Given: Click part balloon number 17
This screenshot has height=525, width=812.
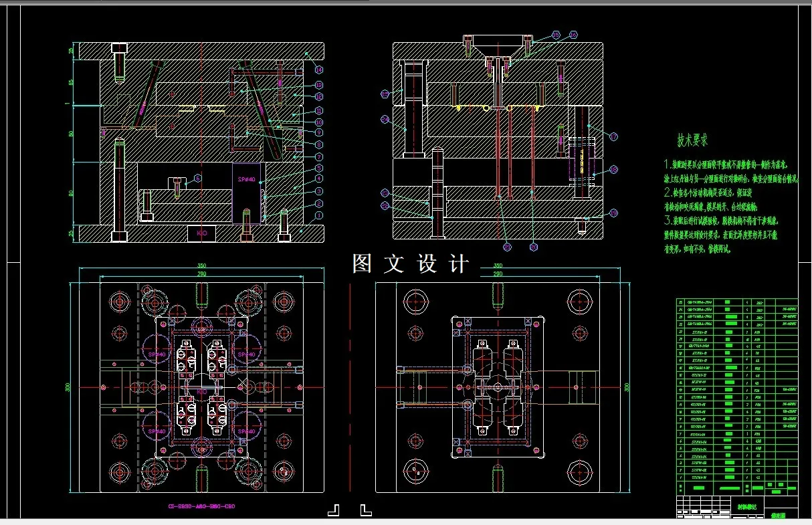Looking at the screenshot, I should point(613,136).
